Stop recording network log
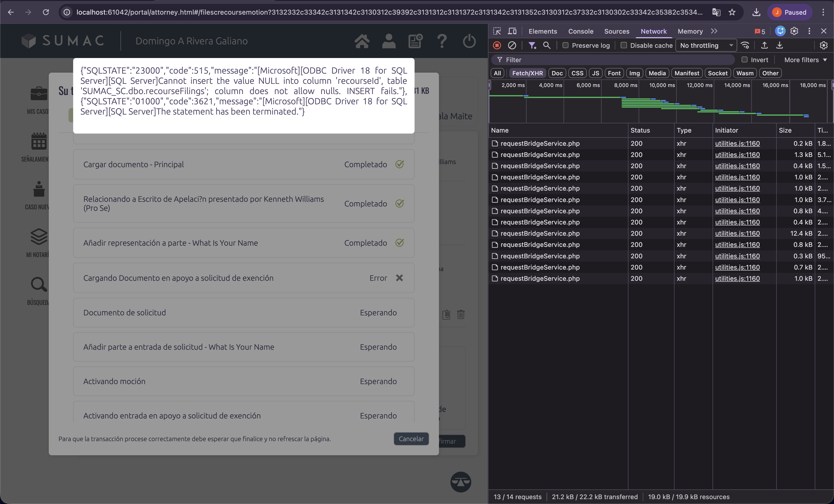The image size is (834, 504). click(497, 45)
